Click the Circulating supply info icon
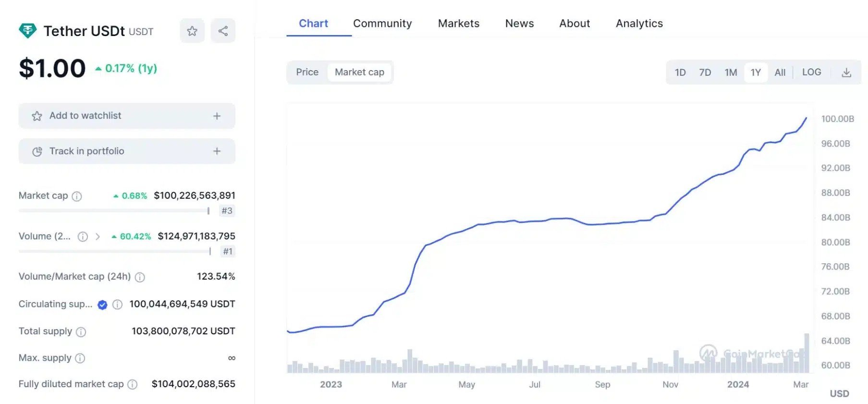The width and height of the screenshot is (868, 404). click(117, 305)
